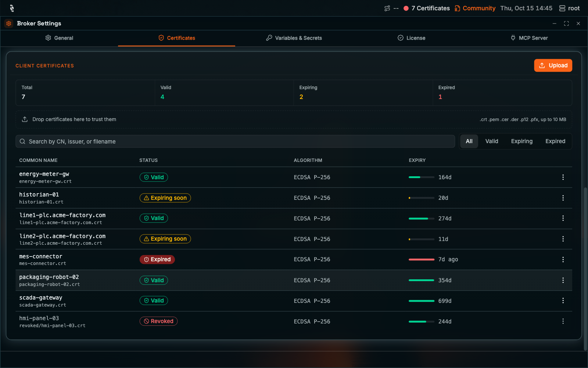Click the orange Upload button

tap(553, 66)
